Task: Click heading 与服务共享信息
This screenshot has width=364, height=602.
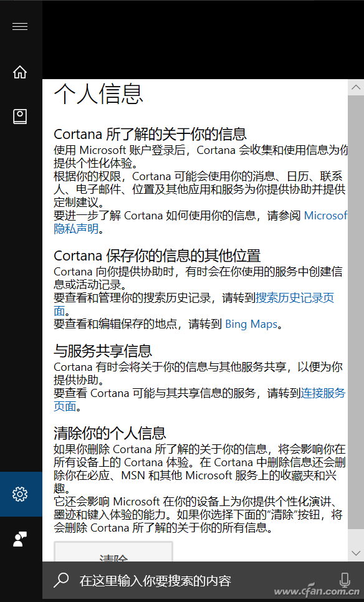Action: point(103,350)
